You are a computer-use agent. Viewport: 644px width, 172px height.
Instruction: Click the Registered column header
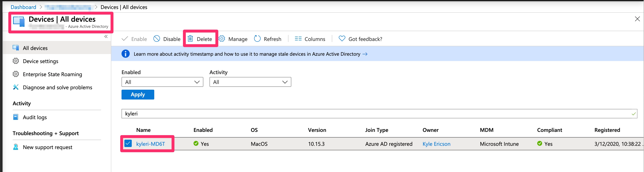607,130
